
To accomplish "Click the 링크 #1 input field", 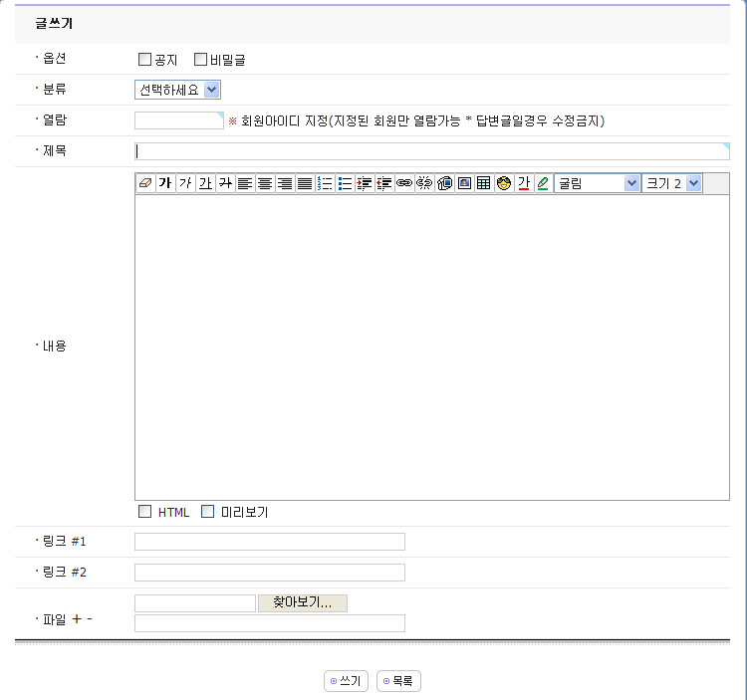I will point(270,542).
